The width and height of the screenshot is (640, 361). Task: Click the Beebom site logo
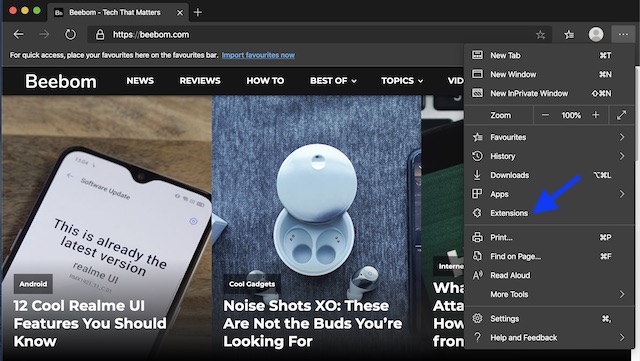click(61, 81)
